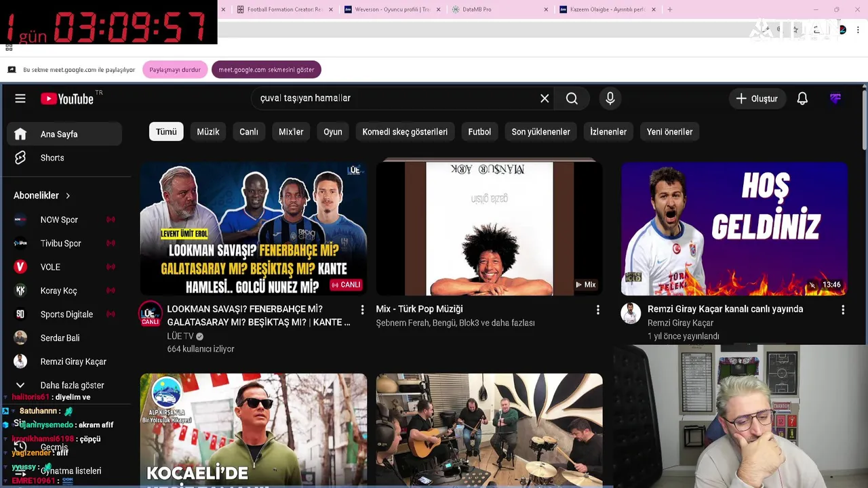This screenshot has width=868, height=488.
Task: Switch to Football Formation Creator browser tab
Action: [284, 9]
